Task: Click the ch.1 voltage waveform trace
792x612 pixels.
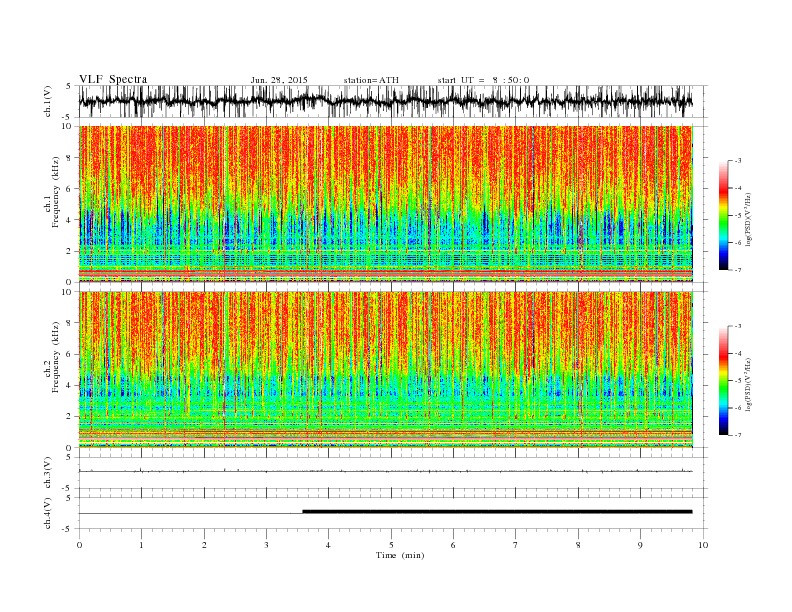Action: coord(385,101)
